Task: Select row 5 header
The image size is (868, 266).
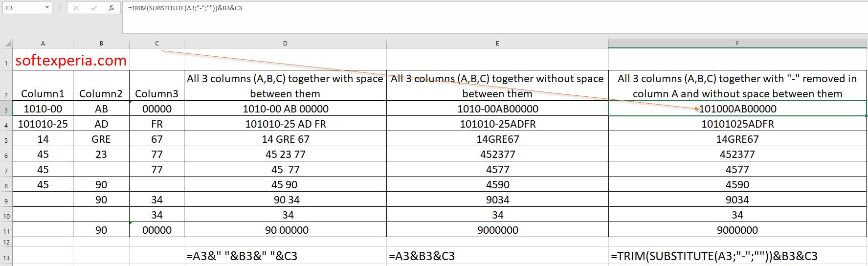Action: (6, 139)
